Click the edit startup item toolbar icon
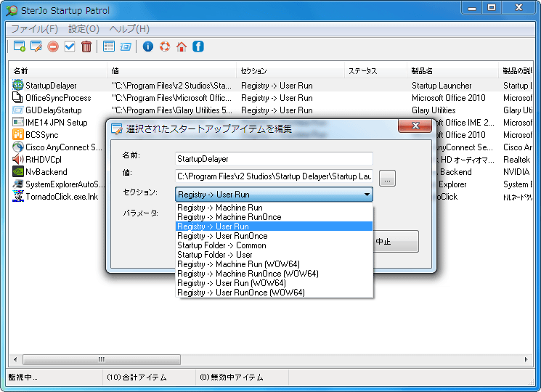541x392 pixels. pos(36,46)
